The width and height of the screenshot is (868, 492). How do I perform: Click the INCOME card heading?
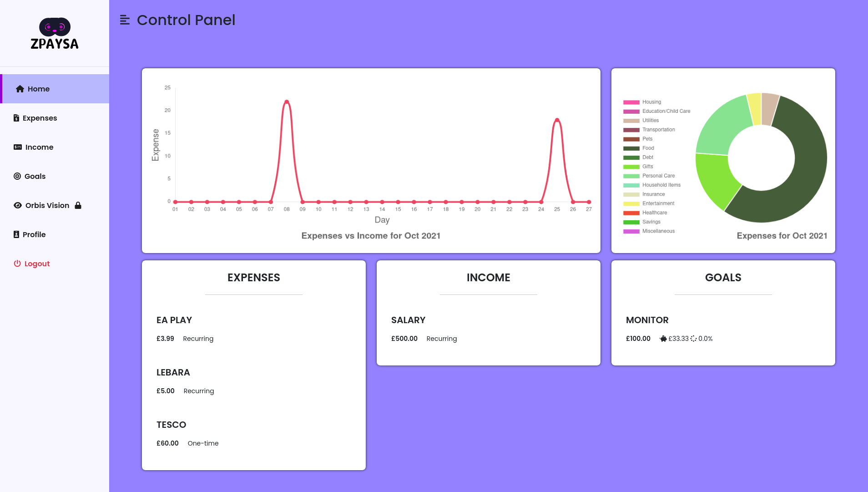[x=489, y=278]
